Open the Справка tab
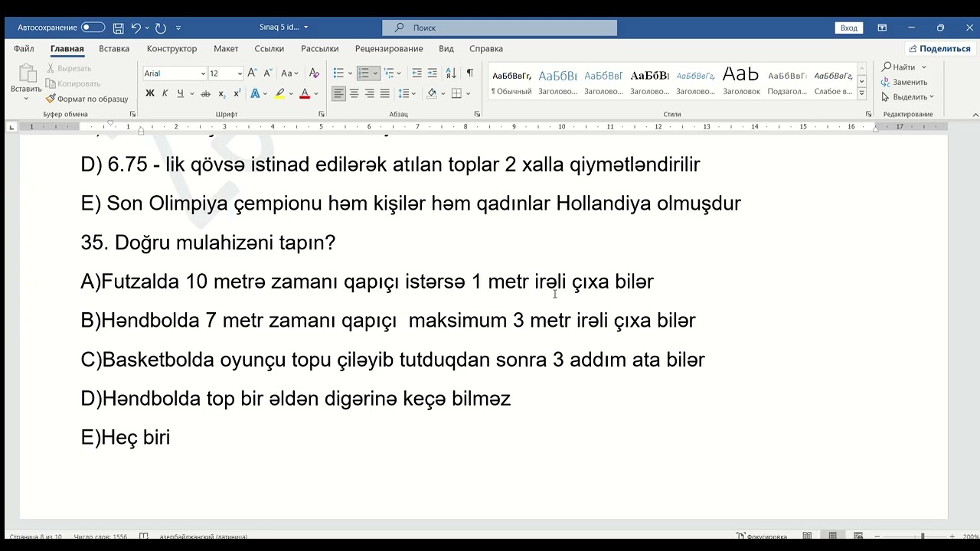The width and height of the screenshot is (980, 551). click(x=486, y=48)
